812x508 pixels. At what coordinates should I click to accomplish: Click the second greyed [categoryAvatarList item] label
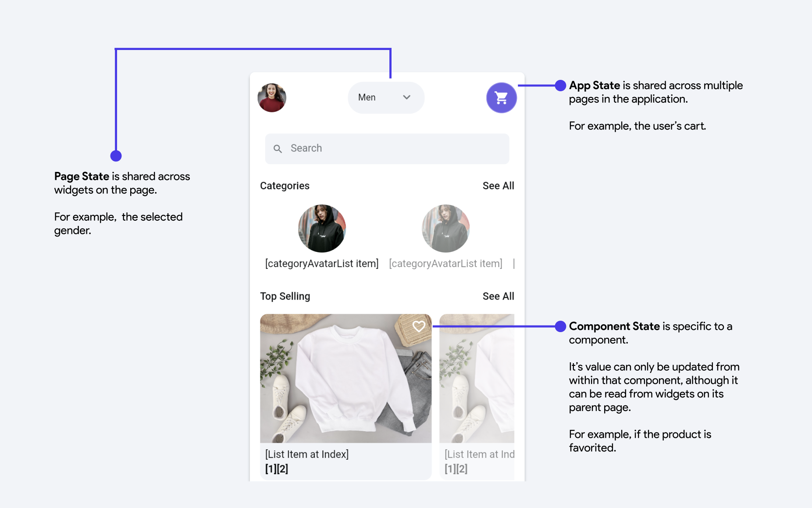445,264
